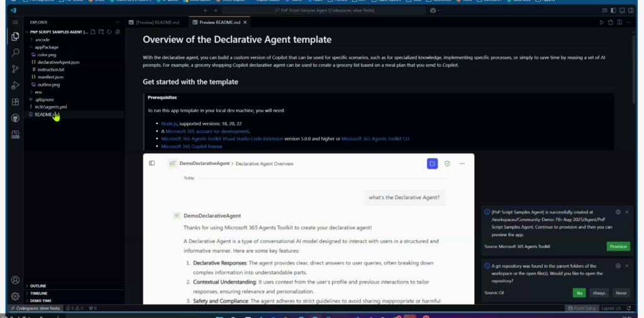Open the Extensions view

pyautogui.click(x=15, y=101)
